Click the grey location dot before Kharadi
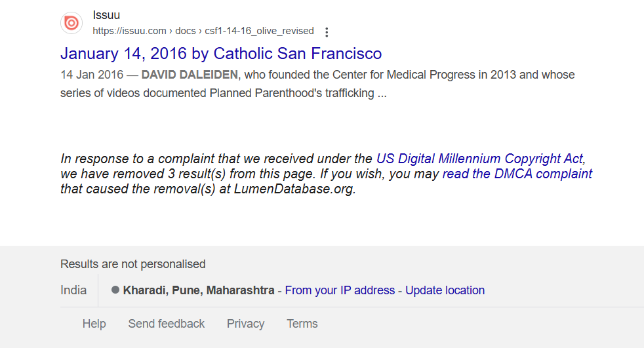 115,290
